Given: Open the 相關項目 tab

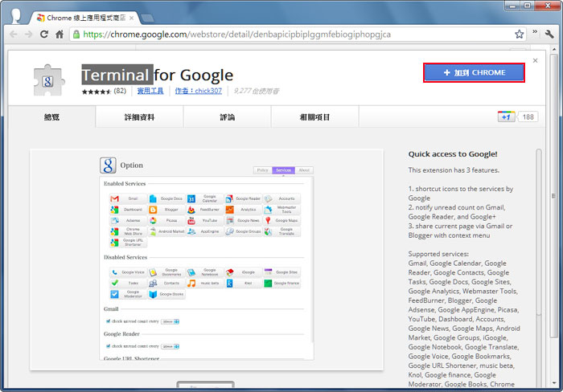Looking at the screenshot, I should coord(315,117).
